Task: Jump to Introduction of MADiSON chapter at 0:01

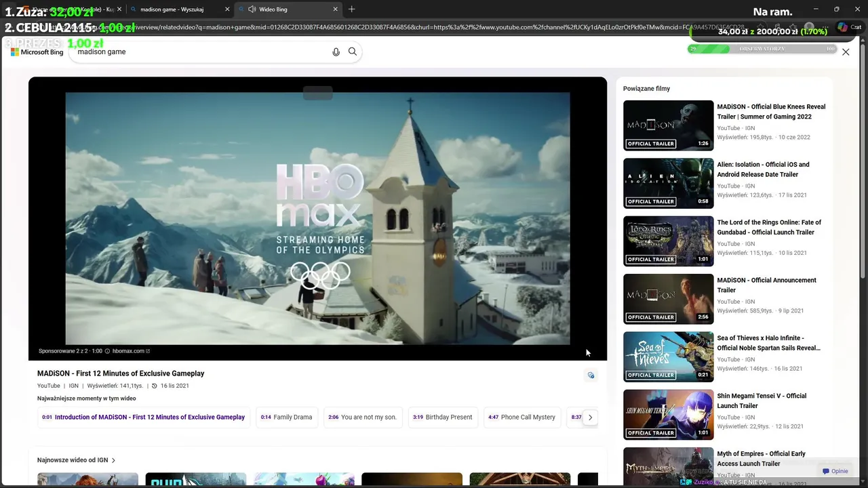Action: coord(144,418)
